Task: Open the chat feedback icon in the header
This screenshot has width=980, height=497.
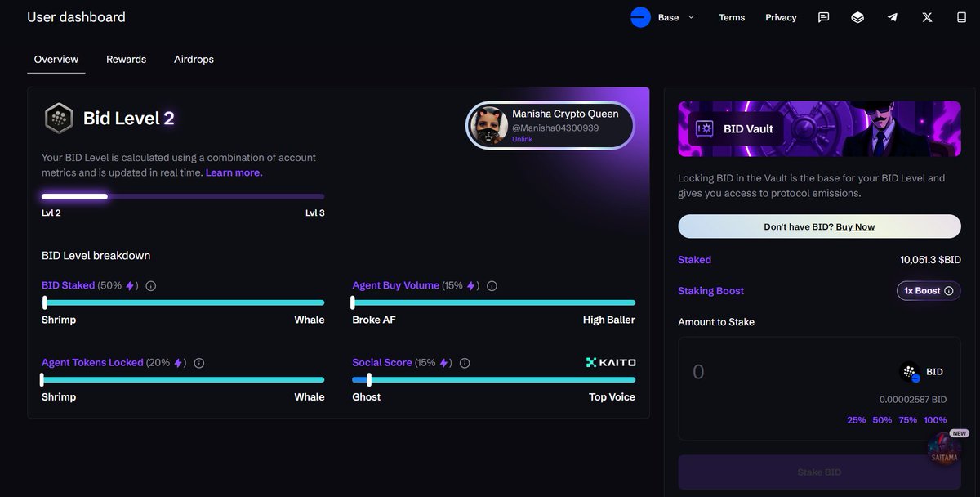Action: click(x=823, y=16)
